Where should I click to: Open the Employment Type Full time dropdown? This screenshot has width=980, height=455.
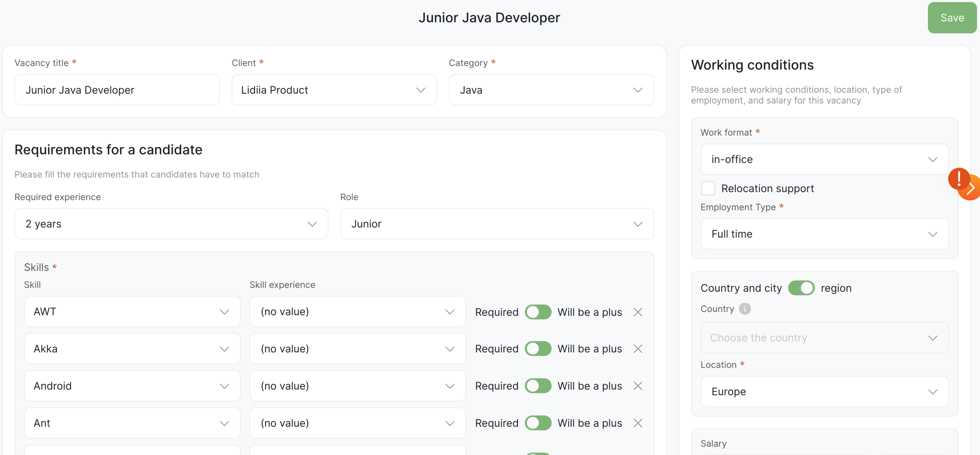824,234
